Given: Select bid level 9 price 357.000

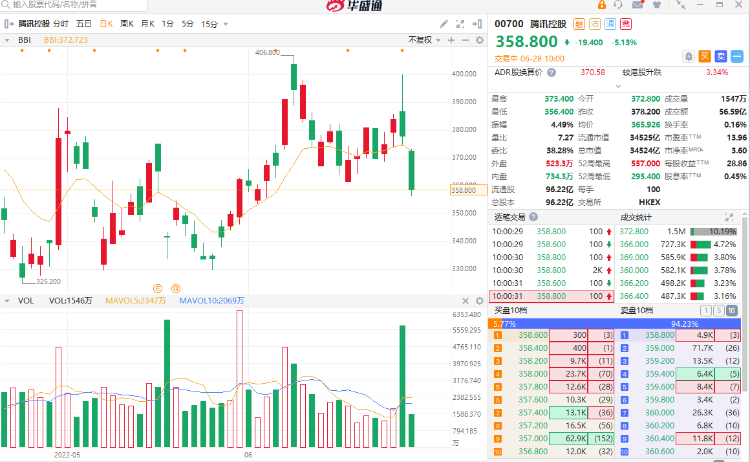Looking at the screenshot, I should pos(533,439).
